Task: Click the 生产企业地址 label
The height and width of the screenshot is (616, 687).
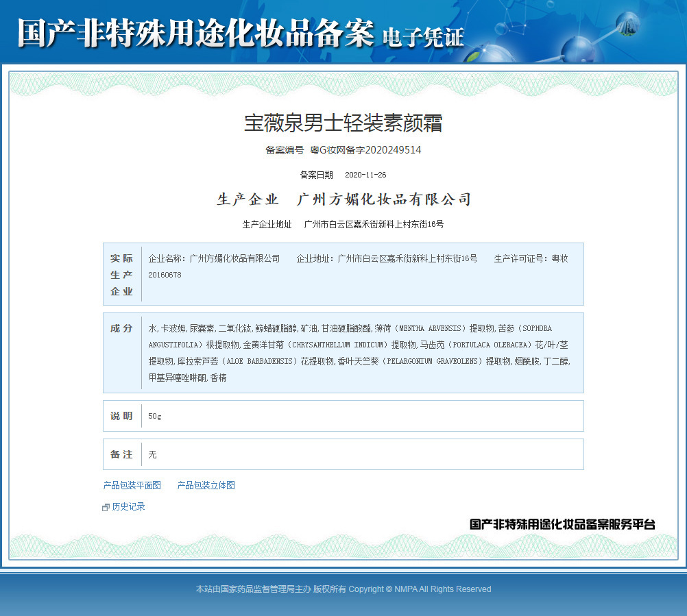Action: [267, 224]
